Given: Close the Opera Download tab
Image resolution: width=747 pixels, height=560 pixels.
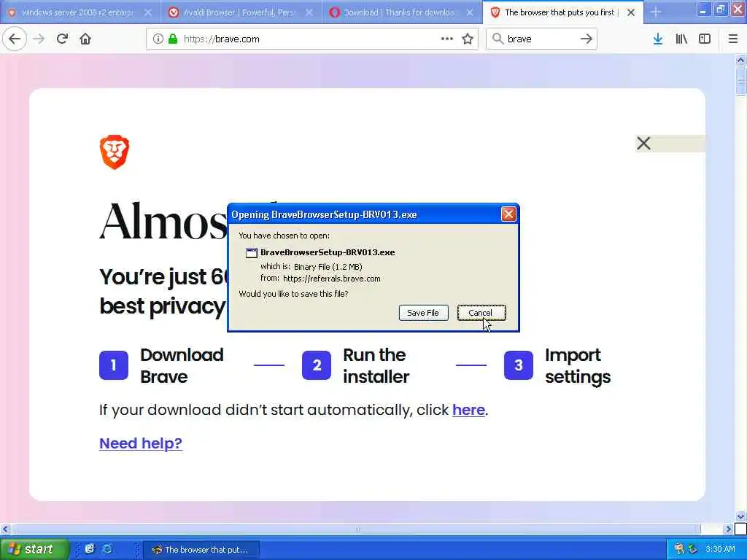Looking at the screenshot, I should (x=470, y=12).
